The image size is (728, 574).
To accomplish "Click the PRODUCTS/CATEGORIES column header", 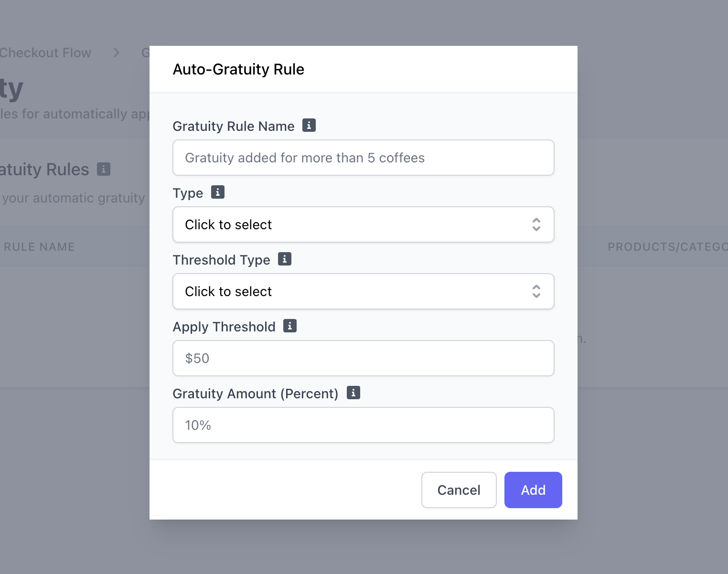I will pos(667,247).
